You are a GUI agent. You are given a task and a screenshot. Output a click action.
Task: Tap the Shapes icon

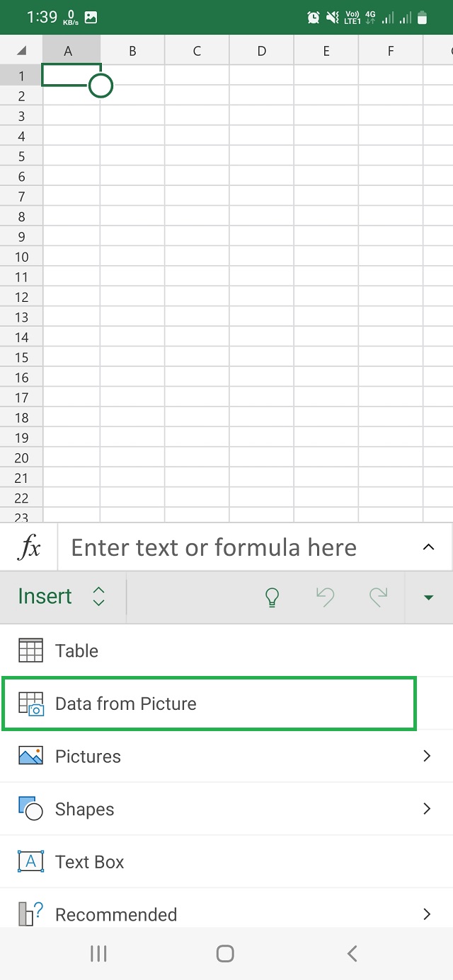(30, 809)
